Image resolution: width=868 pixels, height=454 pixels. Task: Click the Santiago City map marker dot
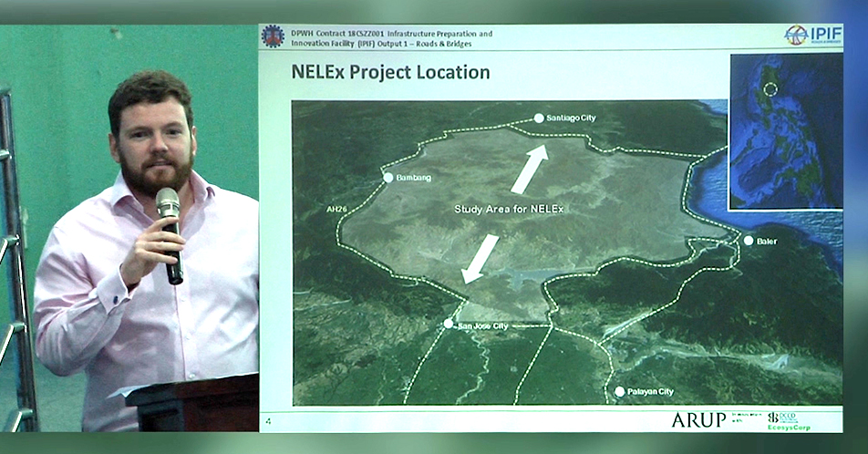[x=539, y=118]
